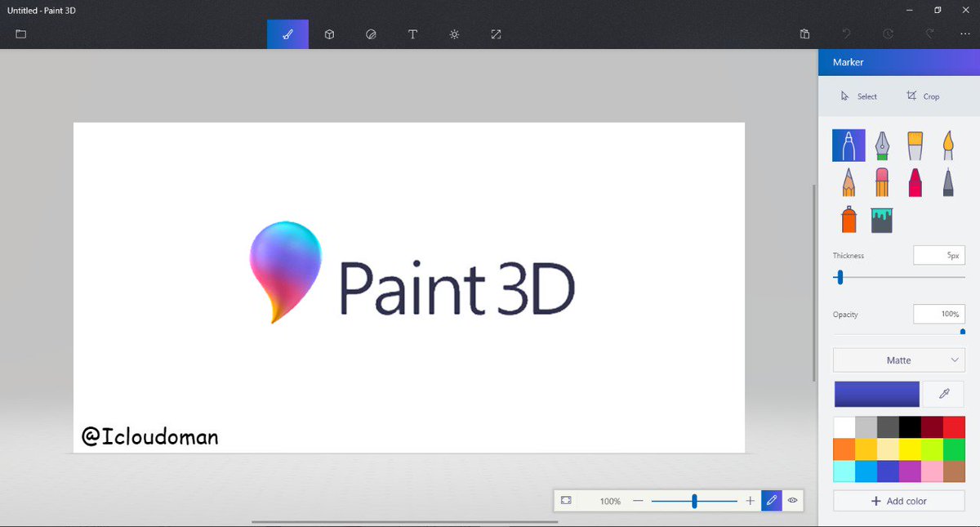Open the Text tool tab
The image size is (980, 527).
[x=412, y=34]
